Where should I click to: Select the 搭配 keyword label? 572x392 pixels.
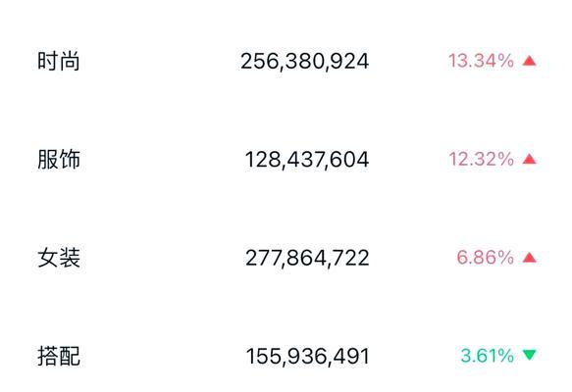(59, 356)
